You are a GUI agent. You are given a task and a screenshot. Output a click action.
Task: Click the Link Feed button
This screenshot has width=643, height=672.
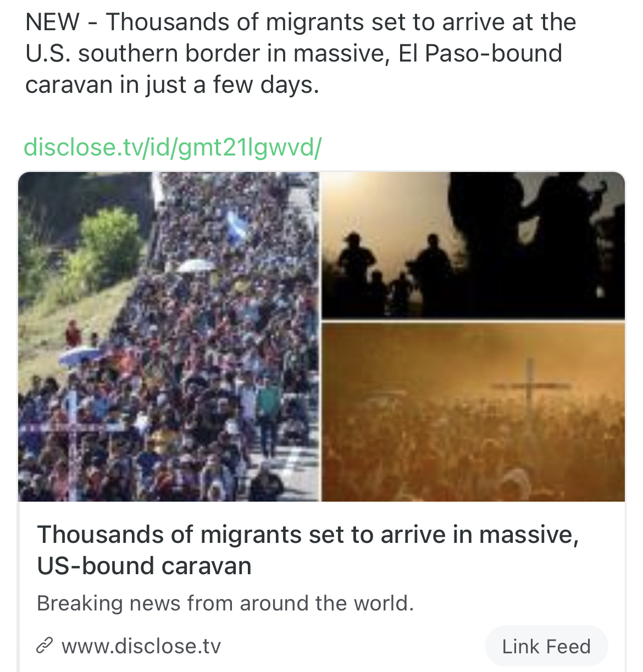546,646
